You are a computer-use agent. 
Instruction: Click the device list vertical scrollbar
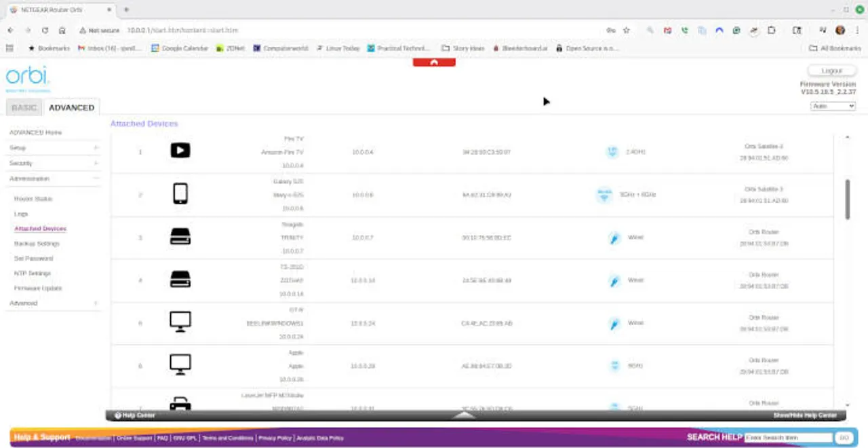[847, 199]
